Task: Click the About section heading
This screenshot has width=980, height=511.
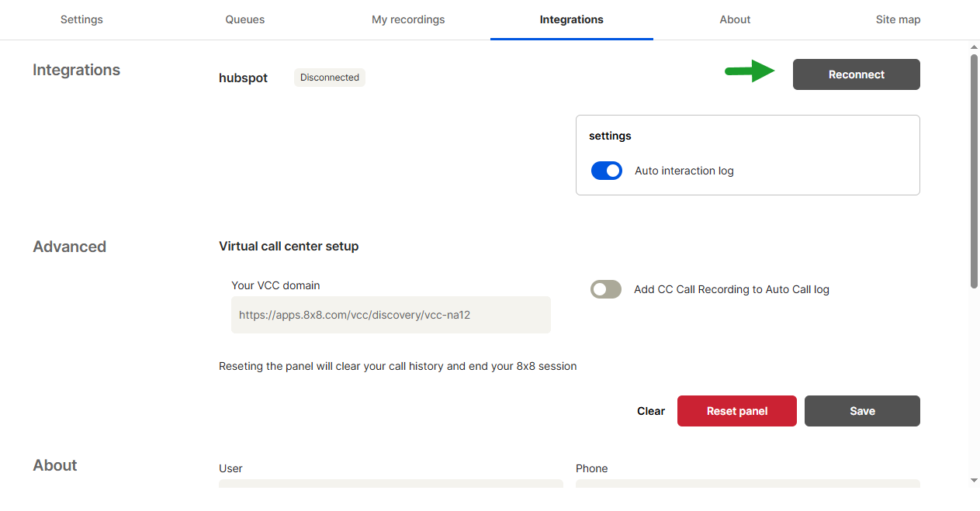Action: pos(55,465)
